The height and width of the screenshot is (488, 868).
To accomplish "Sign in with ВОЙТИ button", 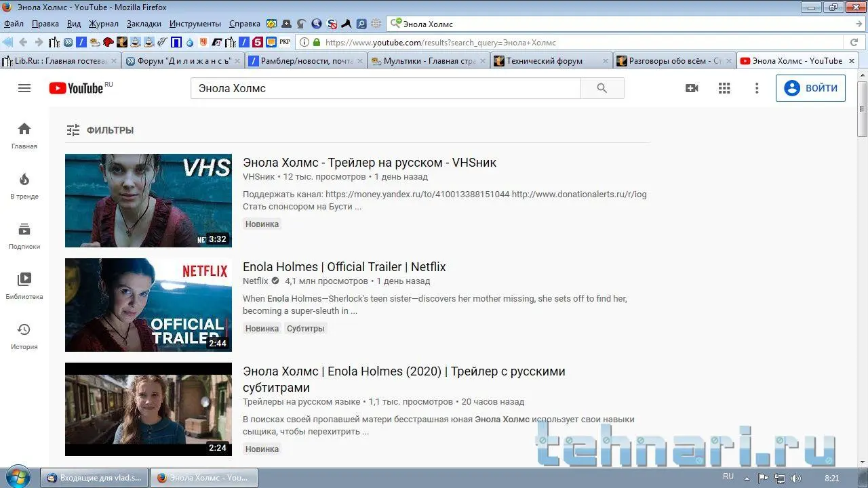I will 810,88.
